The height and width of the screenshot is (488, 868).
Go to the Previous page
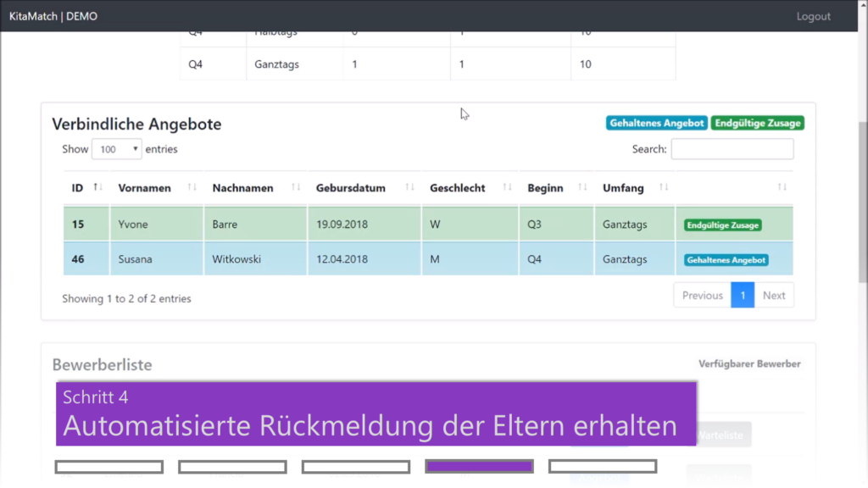click(702, 296)
